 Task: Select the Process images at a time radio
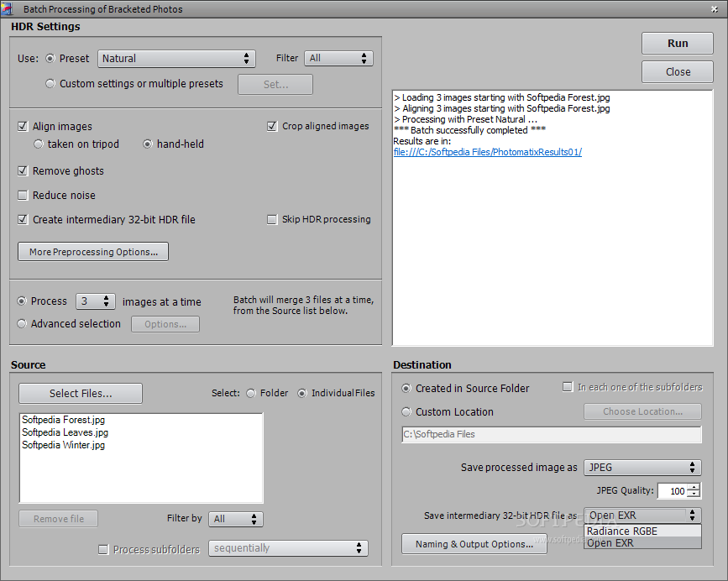22,301
